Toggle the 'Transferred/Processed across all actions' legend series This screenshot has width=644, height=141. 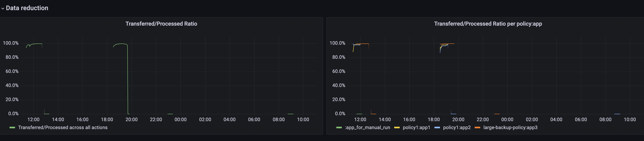coord(63,127)
